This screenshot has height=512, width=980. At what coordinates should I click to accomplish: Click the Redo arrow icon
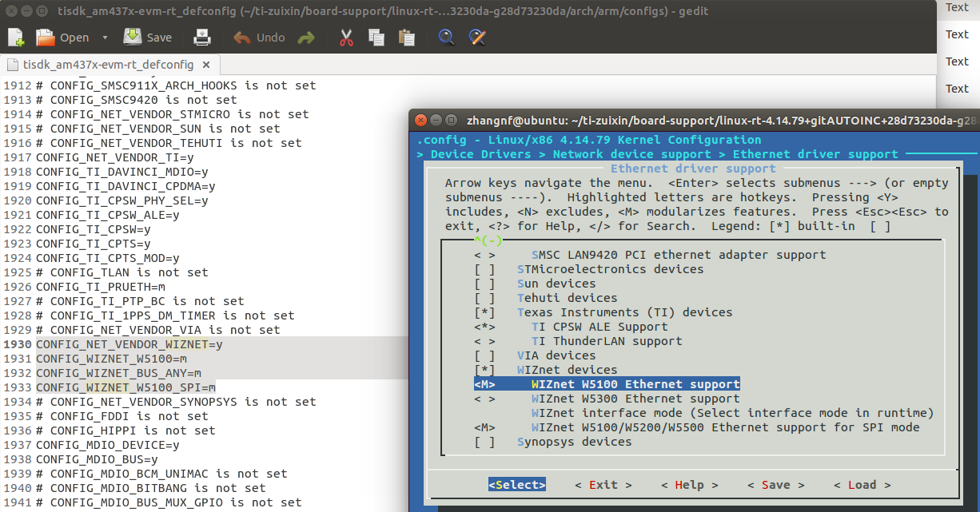(x=306, y=38)
